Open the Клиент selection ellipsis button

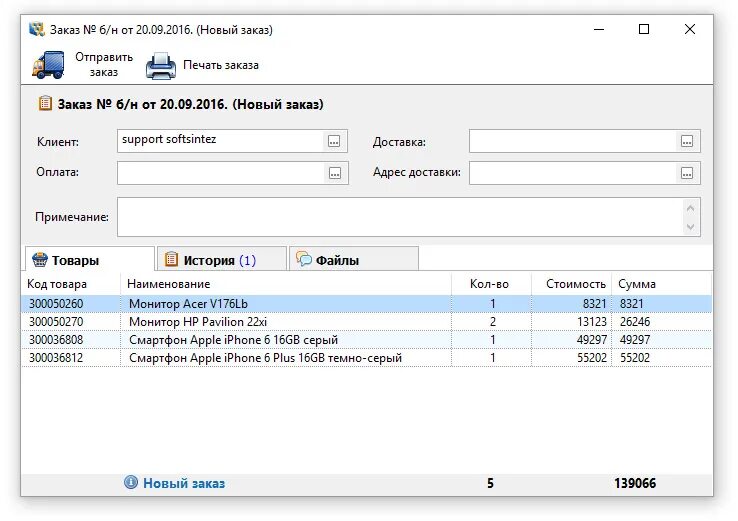tap(334, 141)
